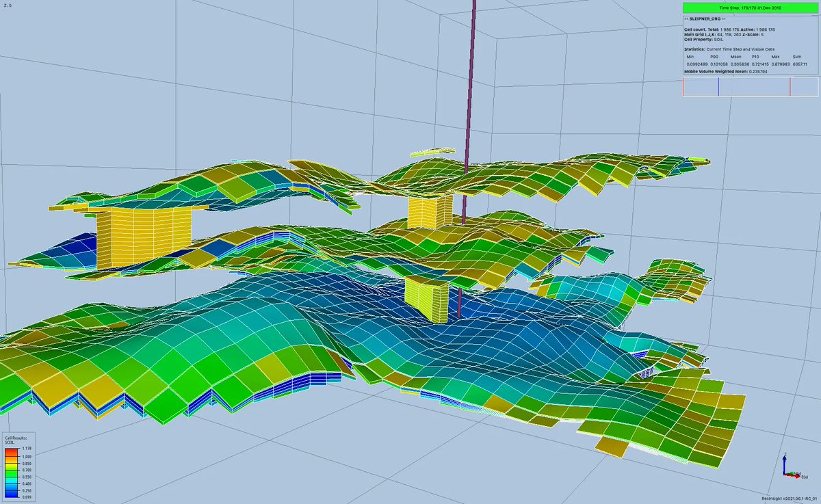Click the legend value 0.099
The image size is (821, 504).
27,496
